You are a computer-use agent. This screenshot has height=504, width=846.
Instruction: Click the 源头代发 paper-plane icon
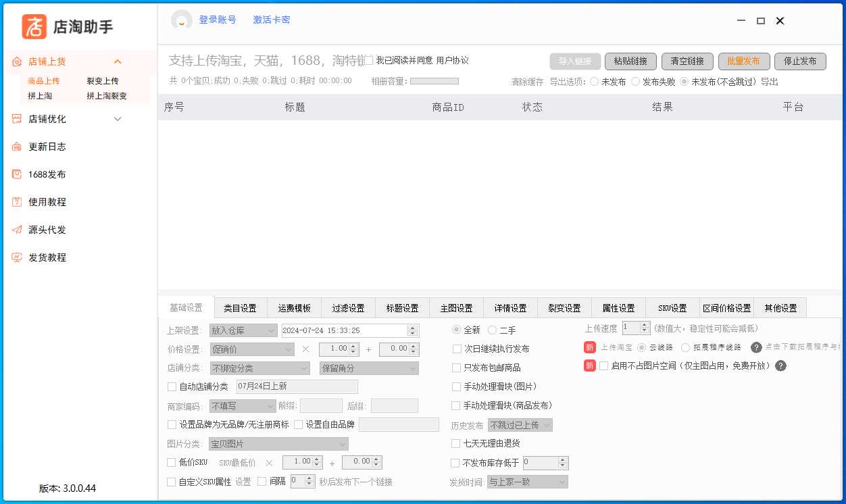(17, 230)
